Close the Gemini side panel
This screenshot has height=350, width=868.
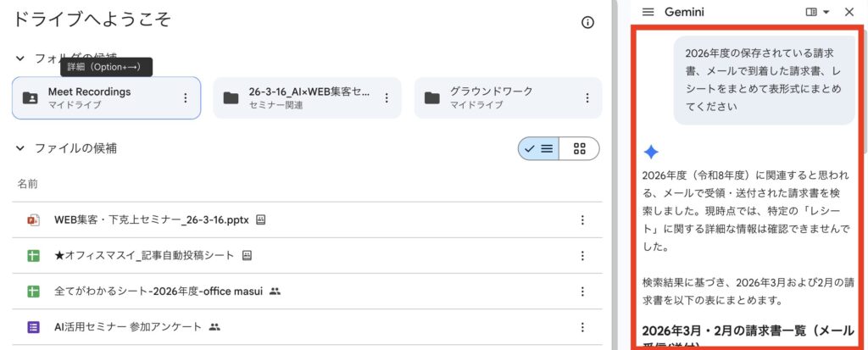pos(849,12)
